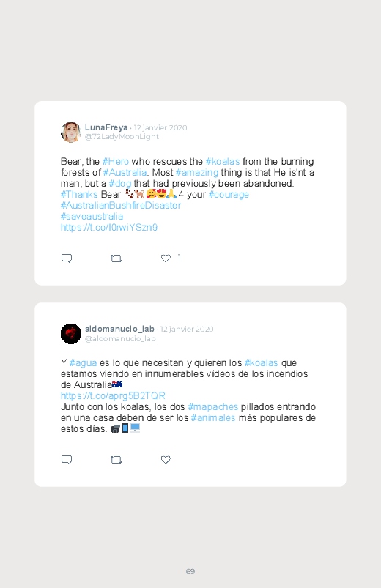Retweet the aldomanucio_lab tweet
The width and height of the screenshot is (381, 588).
point(116,460)
